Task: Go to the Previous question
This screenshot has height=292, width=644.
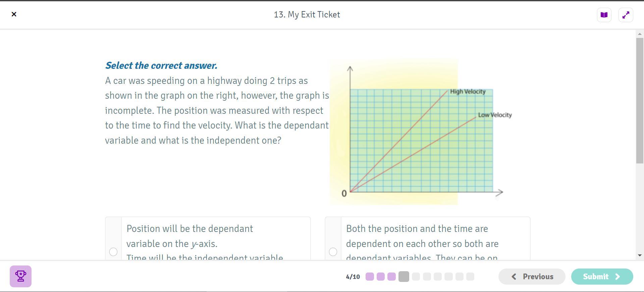Action: pyautogui.click(x=532, y=277)
